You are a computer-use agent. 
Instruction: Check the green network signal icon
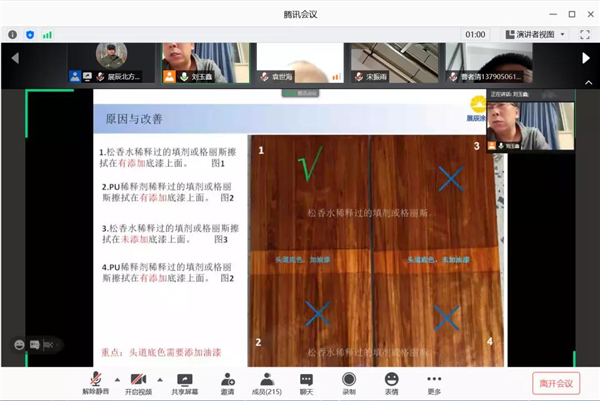[47, 35]
